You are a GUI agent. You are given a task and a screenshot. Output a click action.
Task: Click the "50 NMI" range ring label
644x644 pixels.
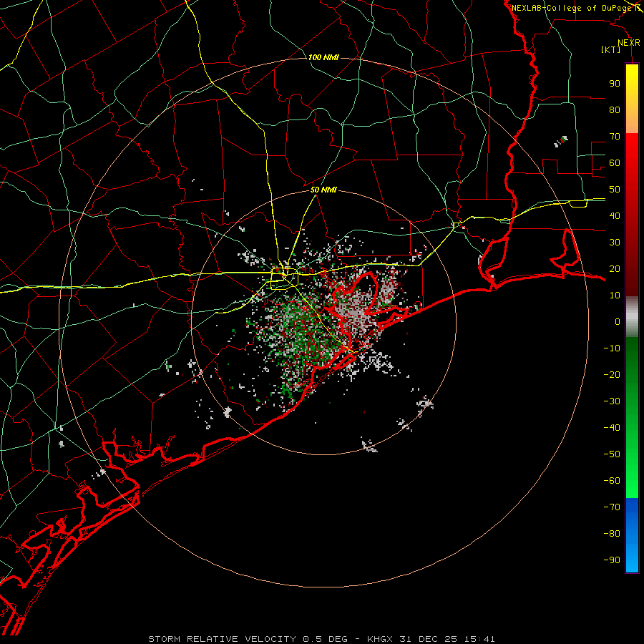[323, 190]
